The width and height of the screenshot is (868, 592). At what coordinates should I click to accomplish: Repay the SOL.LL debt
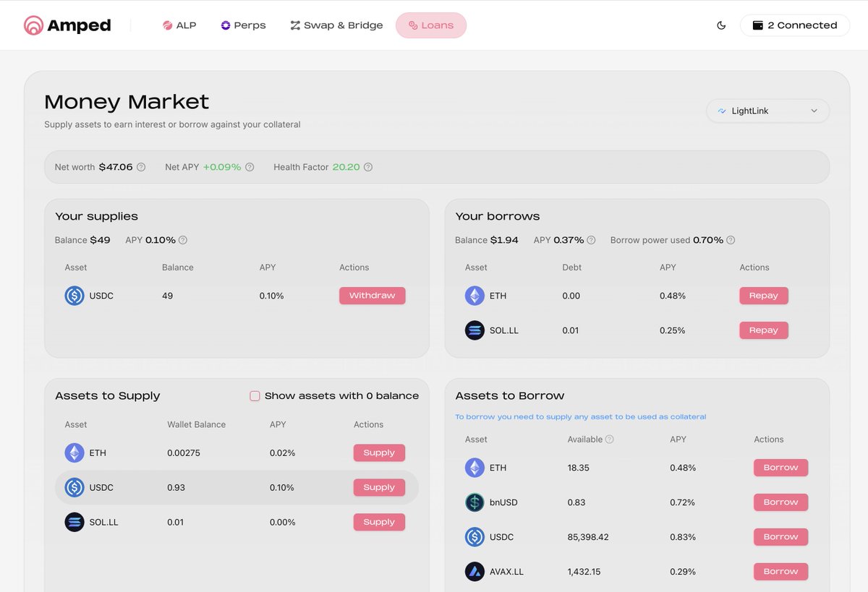[764, 330]
